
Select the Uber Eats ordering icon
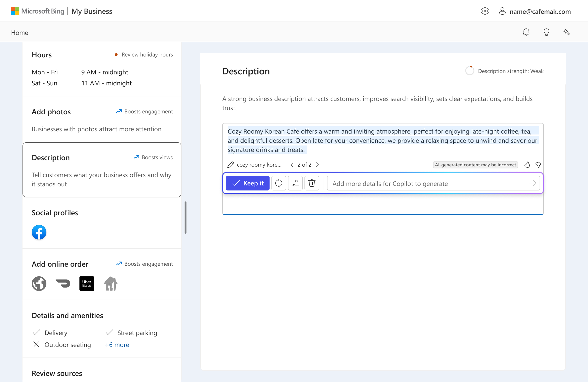[x=86, y=283]
